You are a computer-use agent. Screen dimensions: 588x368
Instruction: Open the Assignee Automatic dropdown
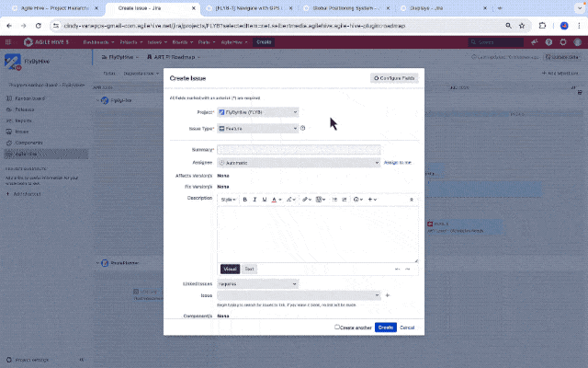coord(299,163)
